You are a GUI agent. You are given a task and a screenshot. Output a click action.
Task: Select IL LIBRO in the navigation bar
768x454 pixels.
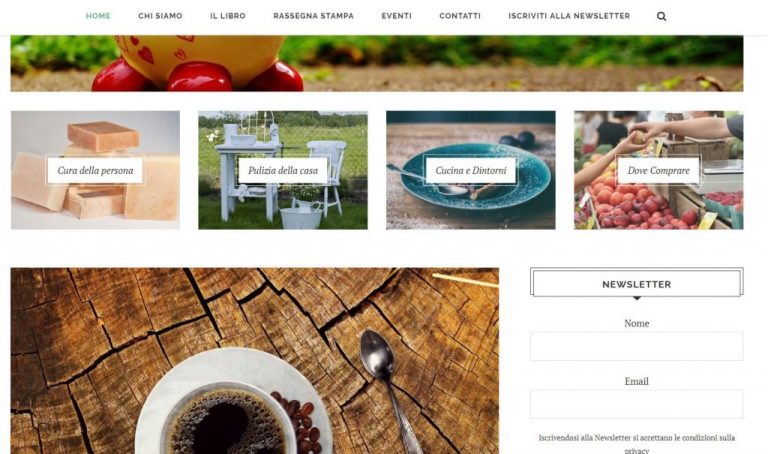pyautogui.click(x=228, y=16)
